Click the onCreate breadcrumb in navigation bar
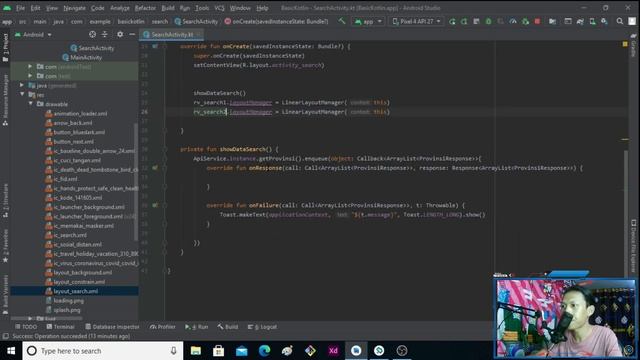This screenshot has width=640, height=360. click(276, 21)
